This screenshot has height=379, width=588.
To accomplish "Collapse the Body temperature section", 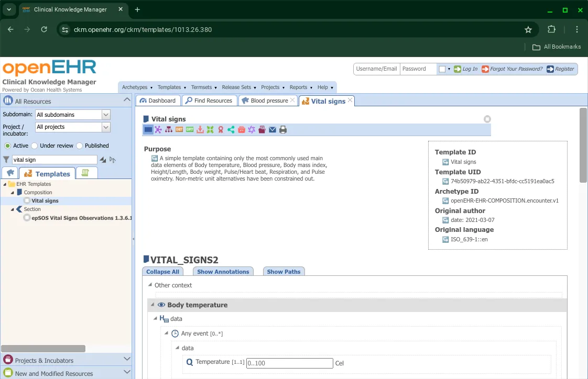I will tap(153, 305).
